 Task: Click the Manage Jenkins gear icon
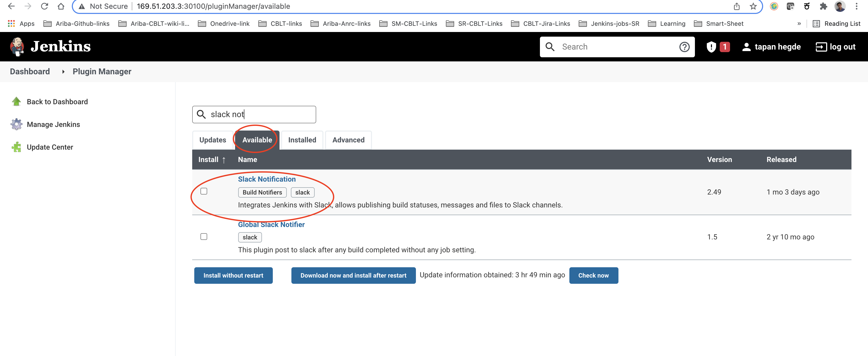point(16,124)
